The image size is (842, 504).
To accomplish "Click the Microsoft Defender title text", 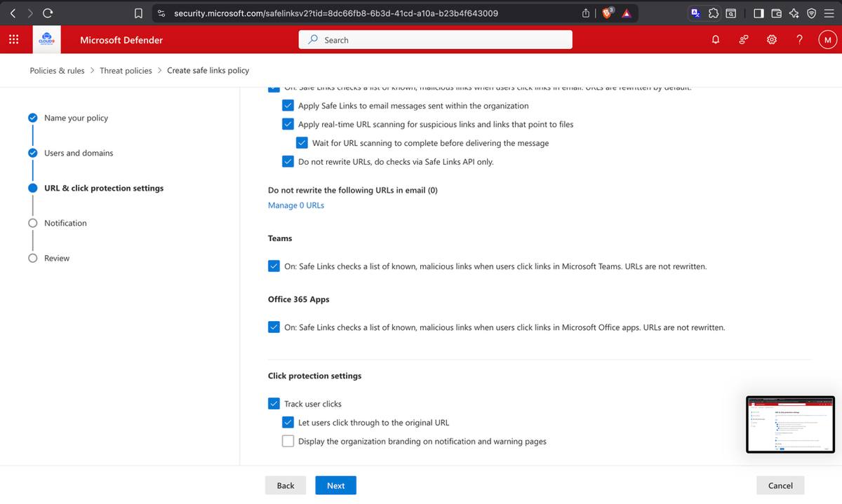I will click(121, 40).
